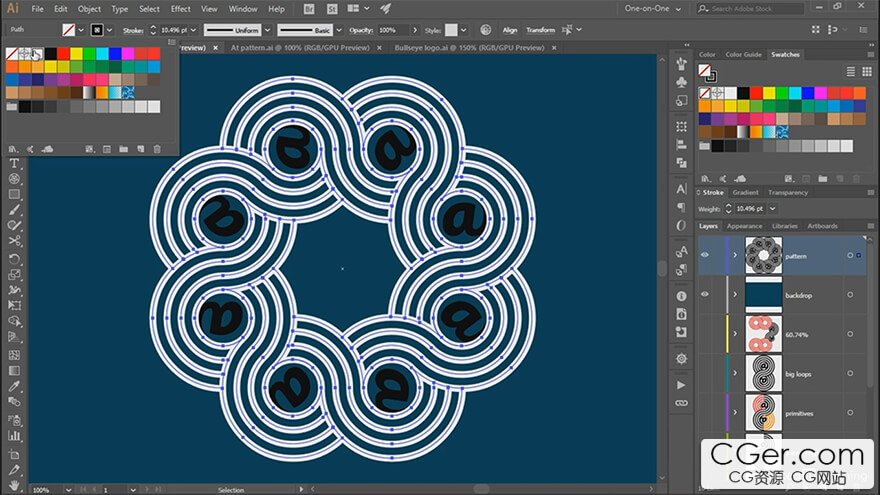
Task: Open the Window menu
Action: (243, 9)
